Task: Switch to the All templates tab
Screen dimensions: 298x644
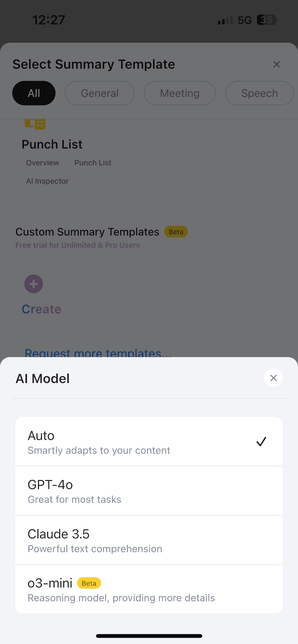Action: (x=34, y=93)
